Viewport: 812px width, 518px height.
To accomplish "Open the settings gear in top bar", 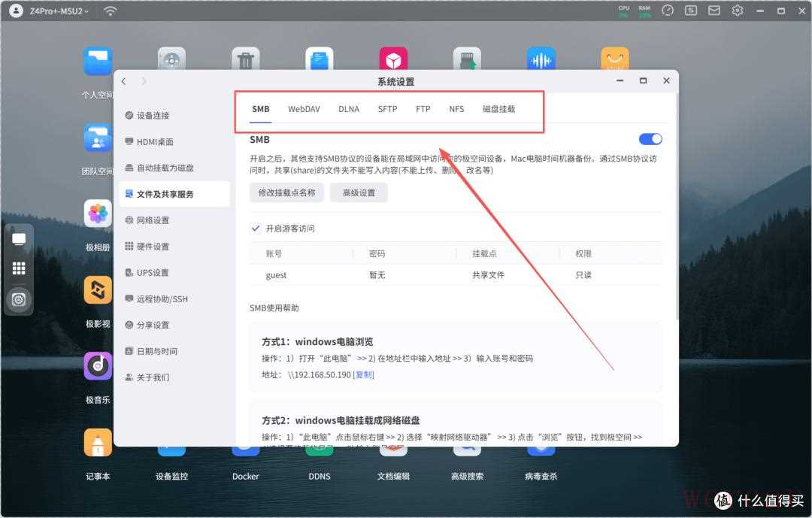I will coord(738,11).
